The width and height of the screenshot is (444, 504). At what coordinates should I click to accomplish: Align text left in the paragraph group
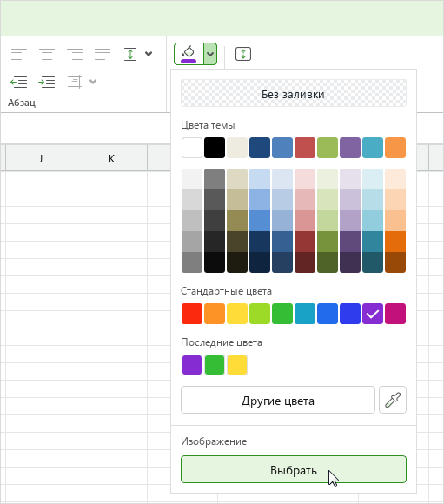tap(19, 54)
